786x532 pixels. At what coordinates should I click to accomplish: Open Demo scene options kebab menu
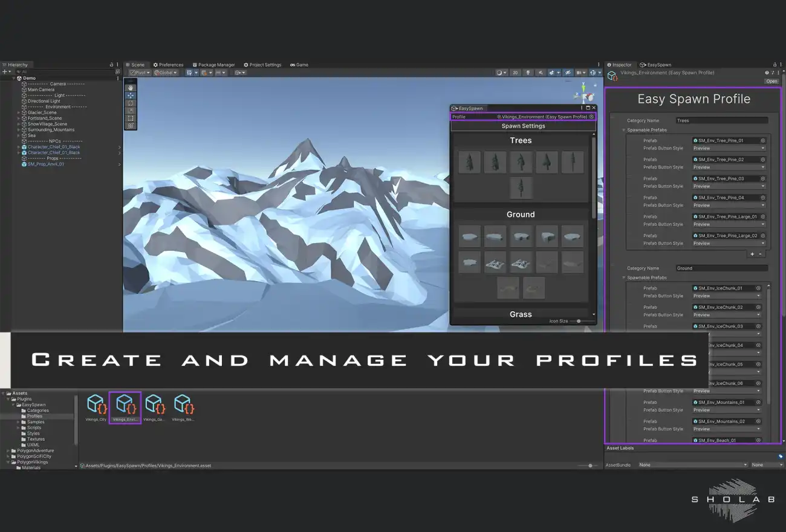coord(118,78)
